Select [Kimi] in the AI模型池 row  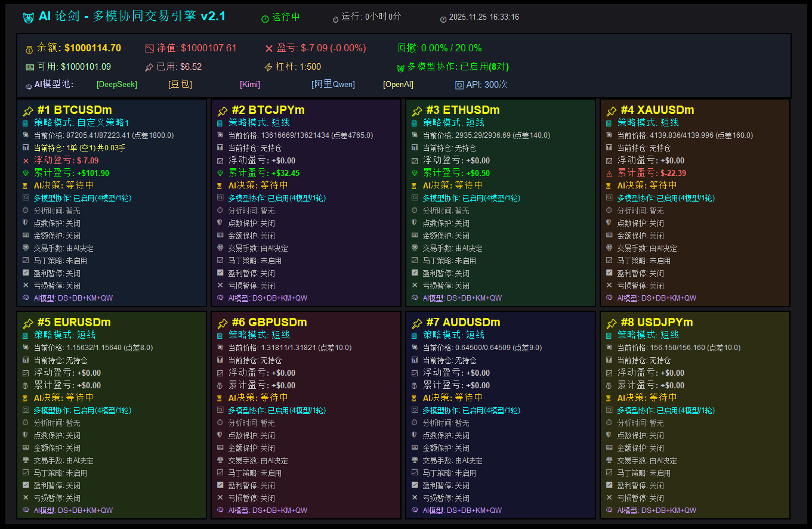[250, 85]
